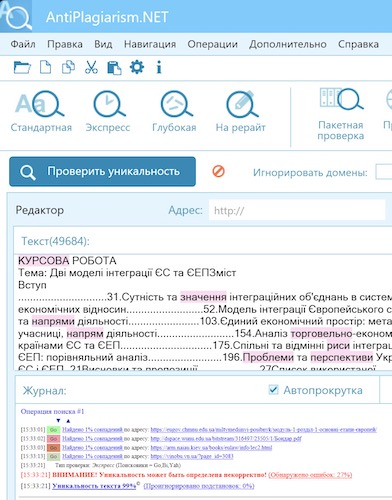Screen dimensions: 392x500
Task: Select the Глубокая check mode
Action: click(174, 112)
